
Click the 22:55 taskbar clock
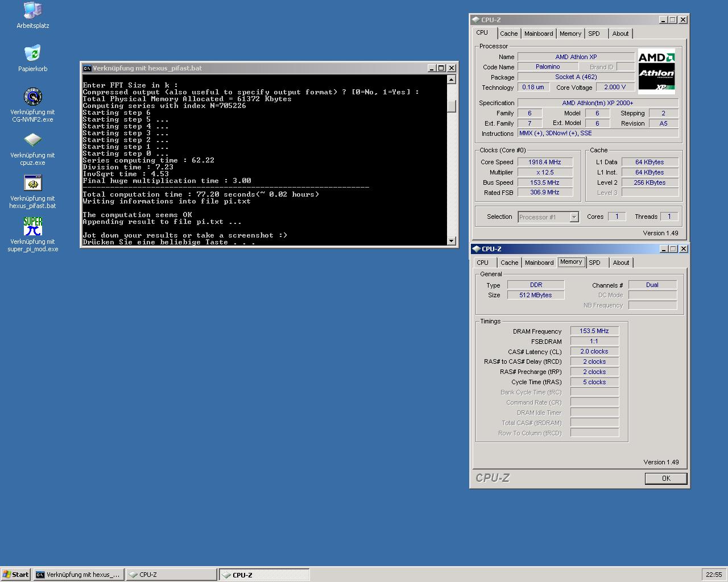point(714,575)
